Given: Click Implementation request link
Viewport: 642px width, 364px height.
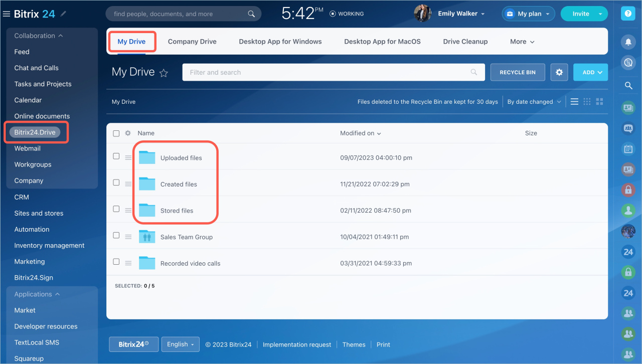Looking at the screenshot, I should pos(297,344).
